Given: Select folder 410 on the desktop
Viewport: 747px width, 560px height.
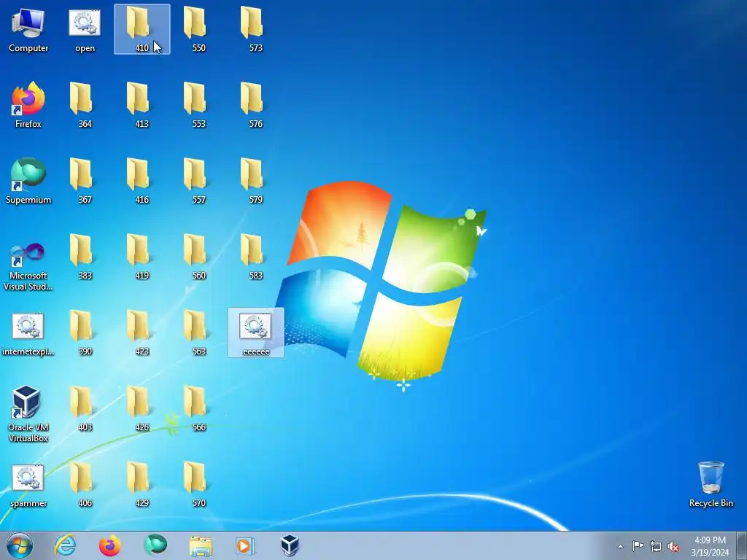Looking at the screenshot, I should [142, 29].
